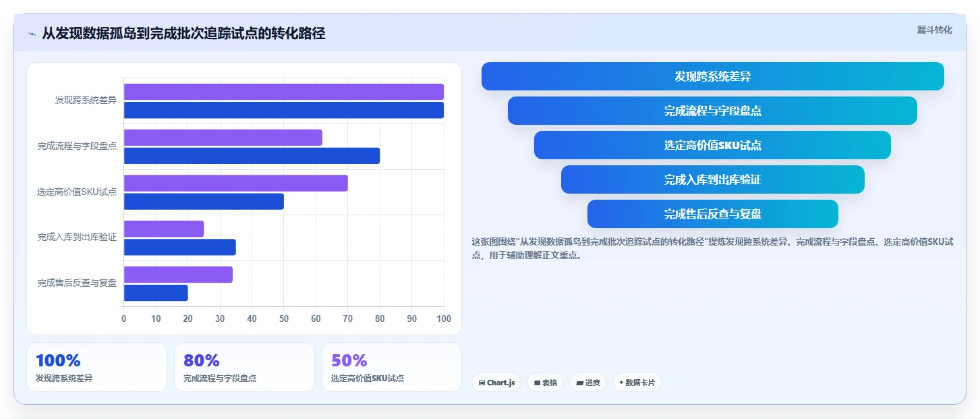Click the purple bar for 完成入库到出库验证
This screenshot has width=980, height=419.
click(164, 229)
